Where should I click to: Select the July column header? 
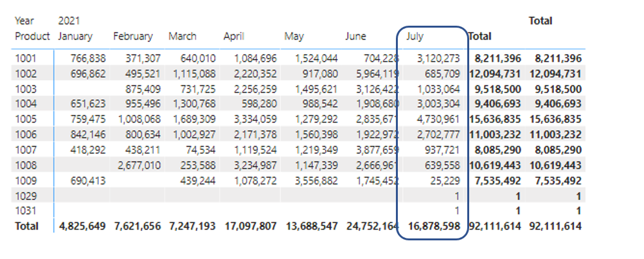pos(415,36)
